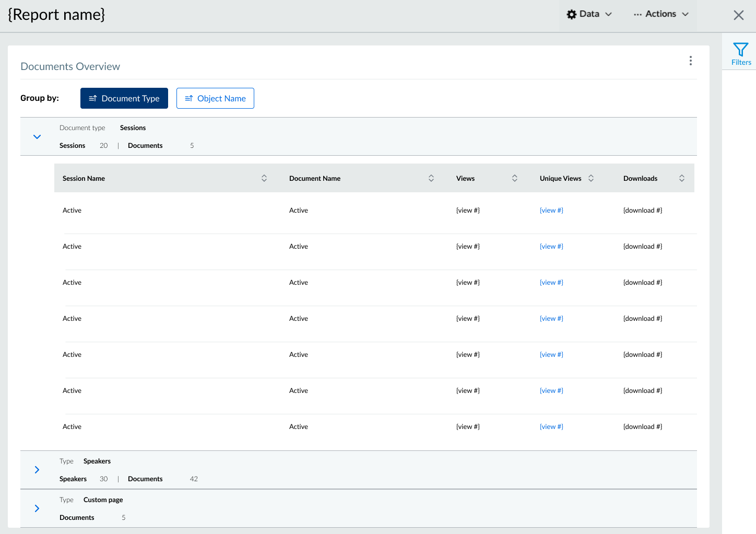The width and height of the screenshot is (756, 534).
Task: Click the Custom page group label
Action: pos(103,500)
